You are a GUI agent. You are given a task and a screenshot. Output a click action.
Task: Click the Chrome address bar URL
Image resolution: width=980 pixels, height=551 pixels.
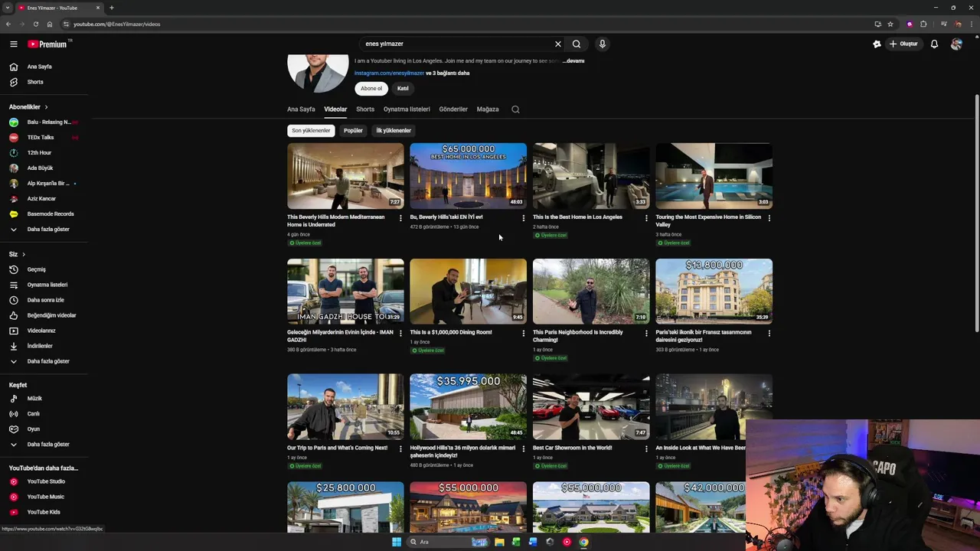coord(116,24)
